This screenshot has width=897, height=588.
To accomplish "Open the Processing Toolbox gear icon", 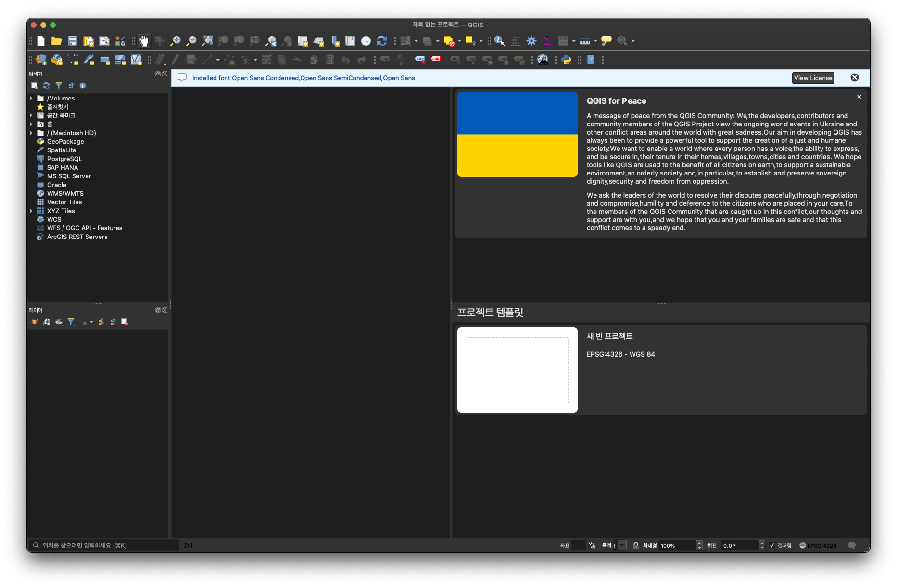I will point(531,41).
